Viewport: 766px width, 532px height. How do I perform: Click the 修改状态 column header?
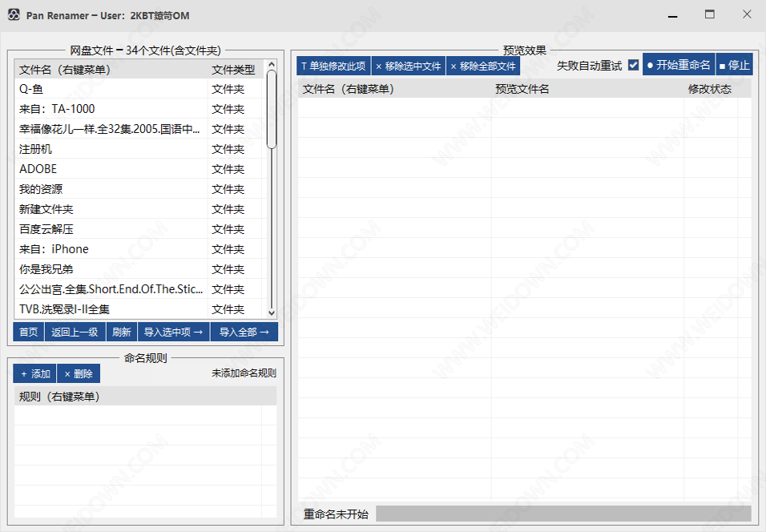(710, 89)
